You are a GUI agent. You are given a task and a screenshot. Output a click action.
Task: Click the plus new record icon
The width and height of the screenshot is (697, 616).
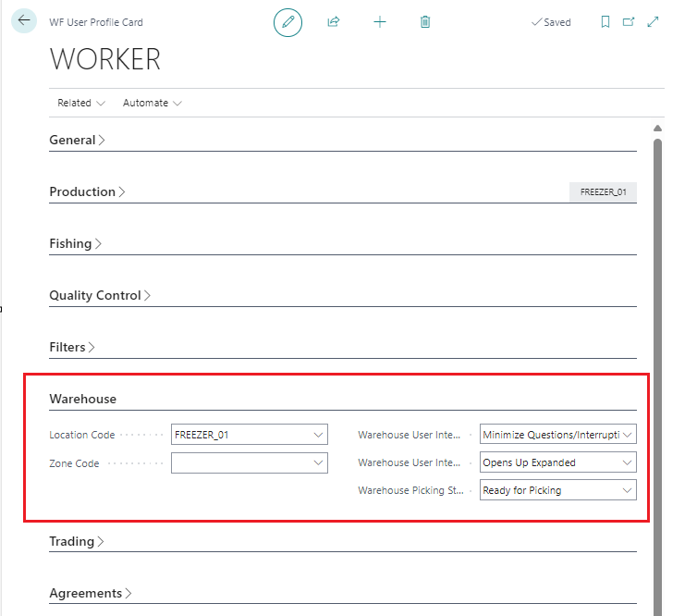pos(380,22)
